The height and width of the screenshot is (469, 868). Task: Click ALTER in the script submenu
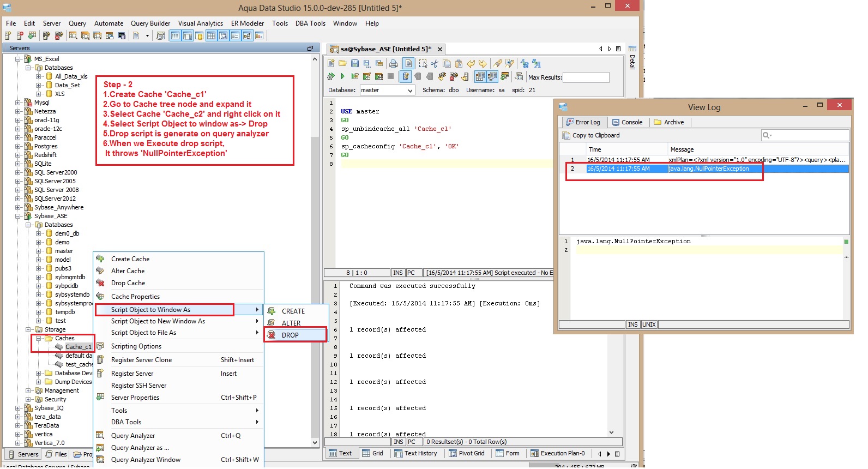pyautogui.click(x=291, y=323)
